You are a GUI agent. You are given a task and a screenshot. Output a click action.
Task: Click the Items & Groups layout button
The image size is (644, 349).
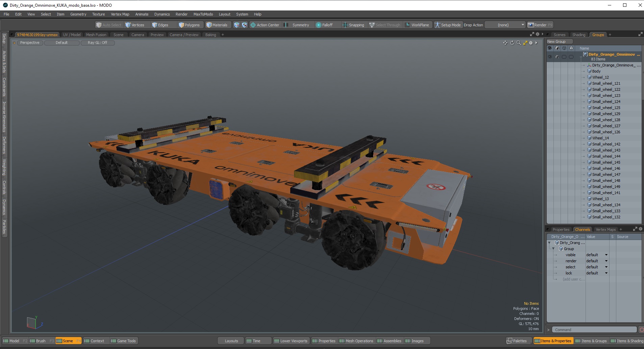coord(591,341)
